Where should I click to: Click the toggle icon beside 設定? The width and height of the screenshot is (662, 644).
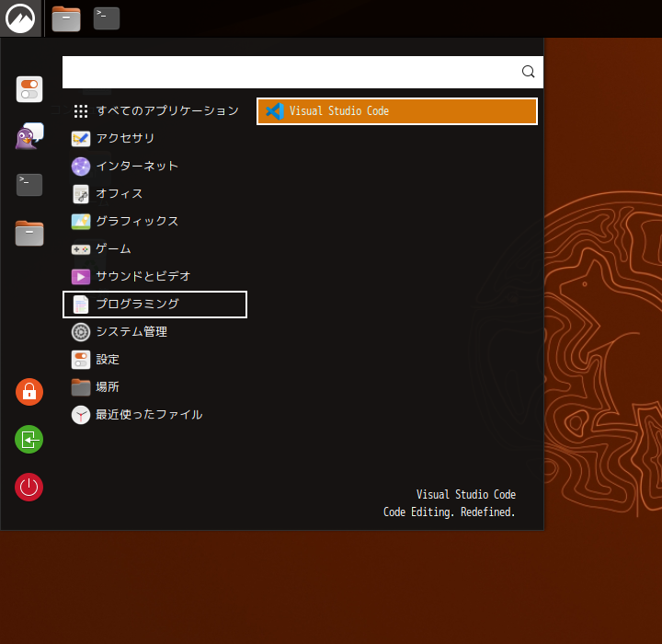pyautogui.click(x=81, y=360)
